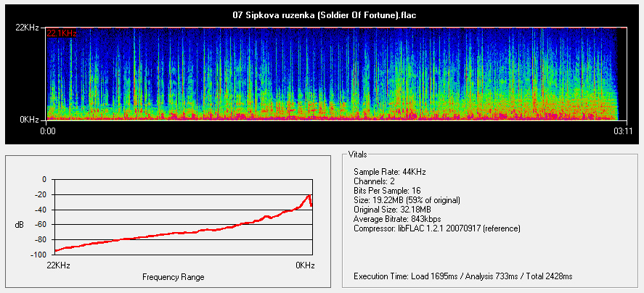
Task: Click the Execution Time status line
Action: click(462, 276)
